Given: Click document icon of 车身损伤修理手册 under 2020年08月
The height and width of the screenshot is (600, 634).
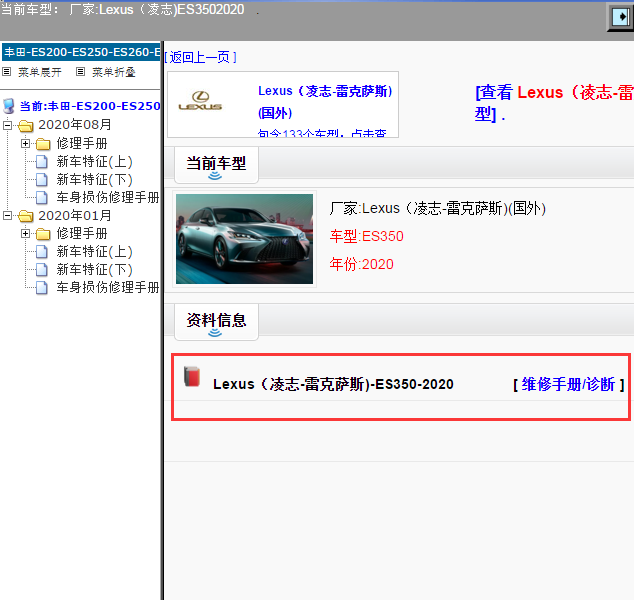Looking at the screenshot, I should click(42, 197).
